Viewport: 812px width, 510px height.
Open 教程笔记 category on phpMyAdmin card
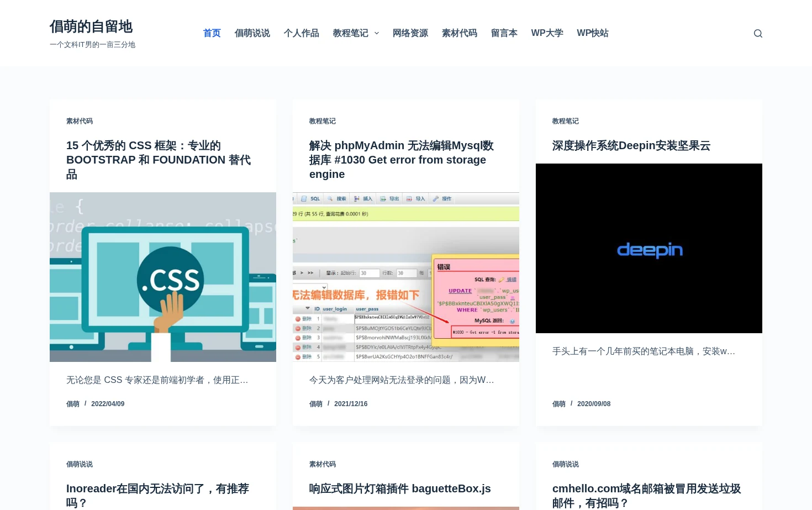coord(323,121)
